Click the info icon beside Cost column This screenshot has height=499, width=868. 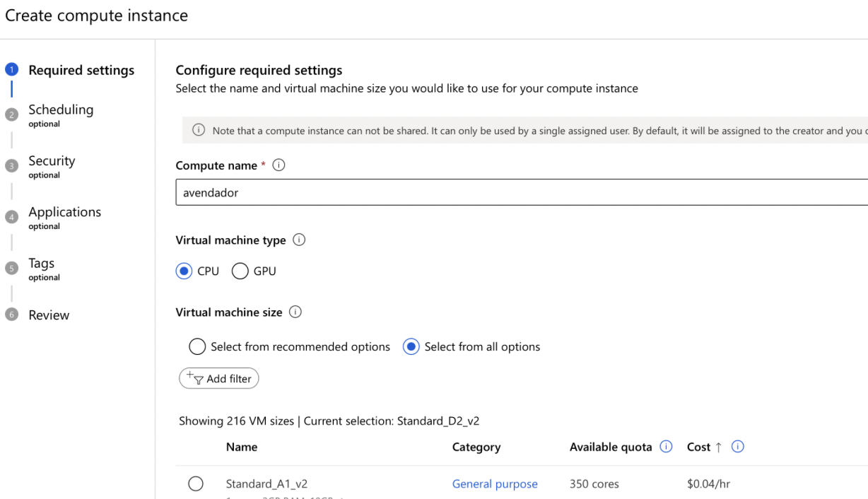pyautogui.click(x=738, y=447)
